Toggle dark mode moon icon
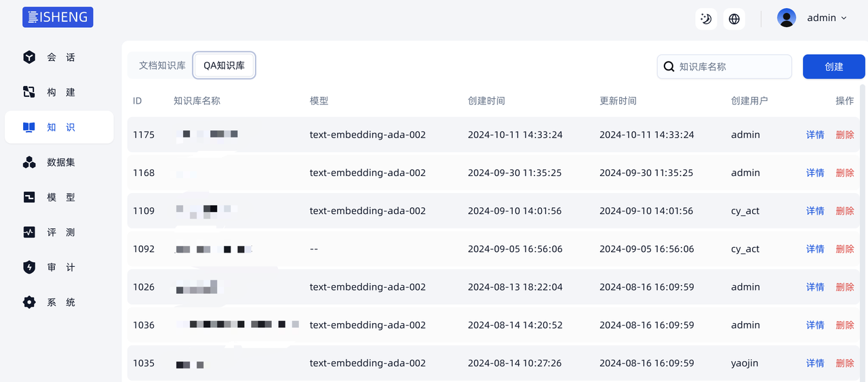The height and width of the screenshot is (382, 868). pyautogui.click(x=706, y=18)
